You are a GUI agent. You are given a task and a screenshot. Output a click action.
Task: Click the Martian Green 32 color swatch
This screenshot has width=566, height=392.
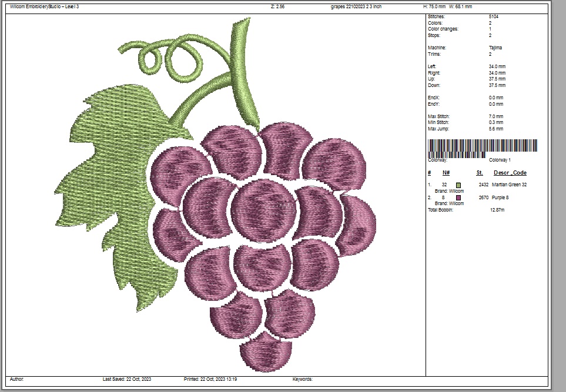coord(458,185)
